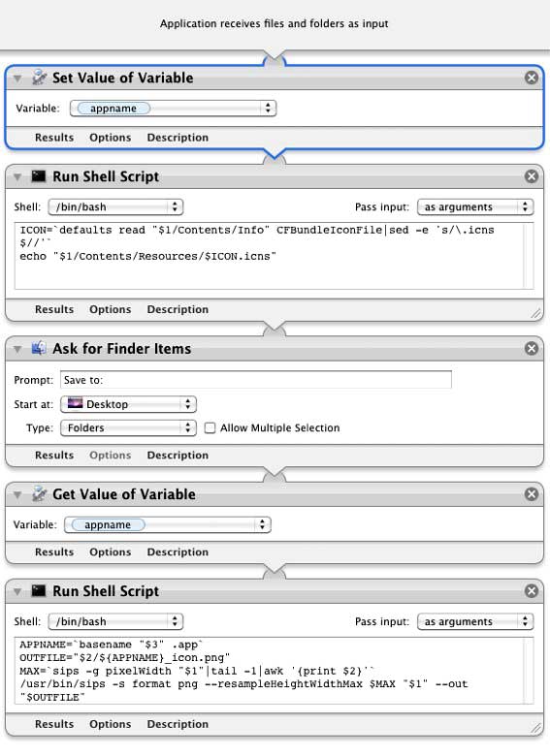Remove the Ask for Finder Items action

tap(532, 348)
